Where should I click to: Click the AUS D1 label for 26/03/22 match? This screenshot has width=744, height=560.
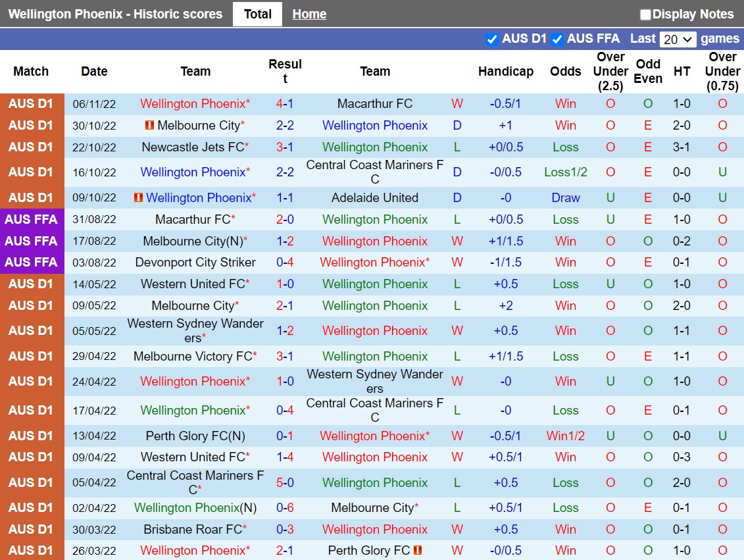pos(32,550)
